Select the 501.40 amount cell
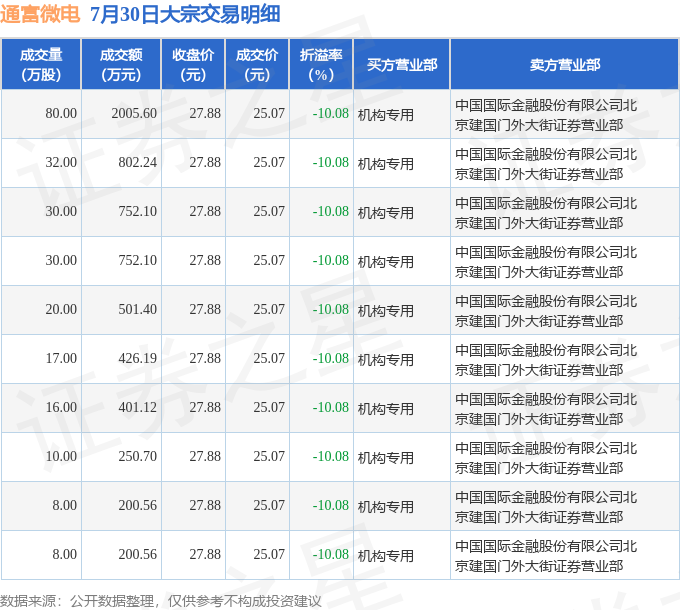Viewport: 680px width, 610px height. click(x=138, y=310)
